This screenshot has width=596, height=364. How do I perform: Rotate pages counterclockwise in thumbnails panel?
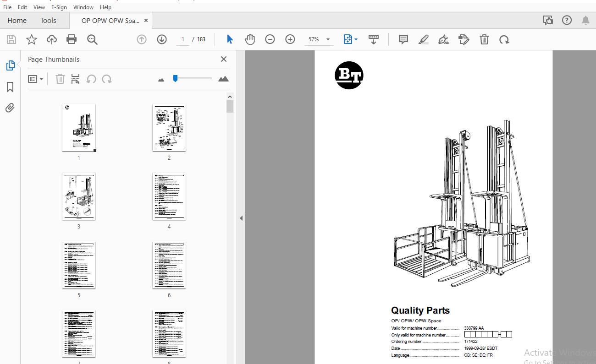point(91,79)
